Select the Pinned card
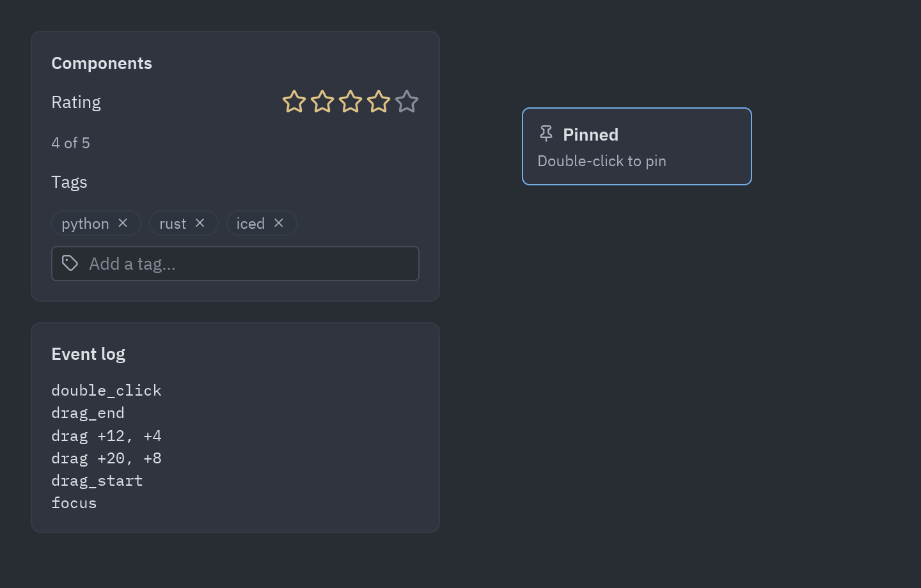The image size is (921, 588). point(637,146)
